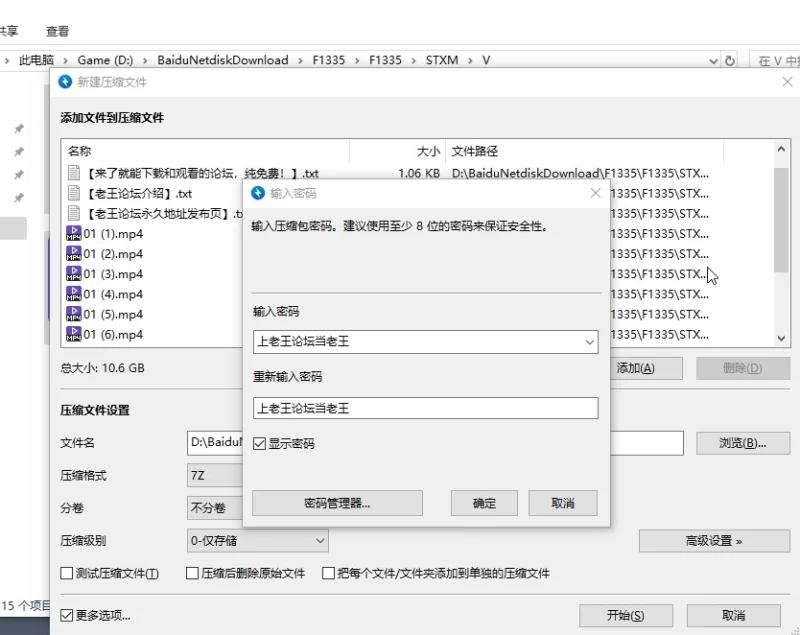Click the file list scroll up arrow
Viewport: 800px width, 635px height.
pos(781,149)
